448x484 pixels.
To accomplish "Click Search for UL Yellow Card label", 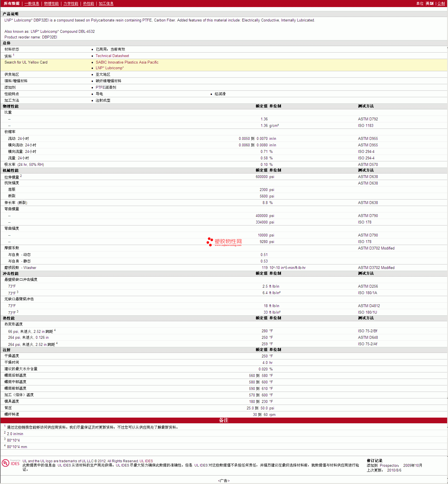I will (x=26, y=62).
